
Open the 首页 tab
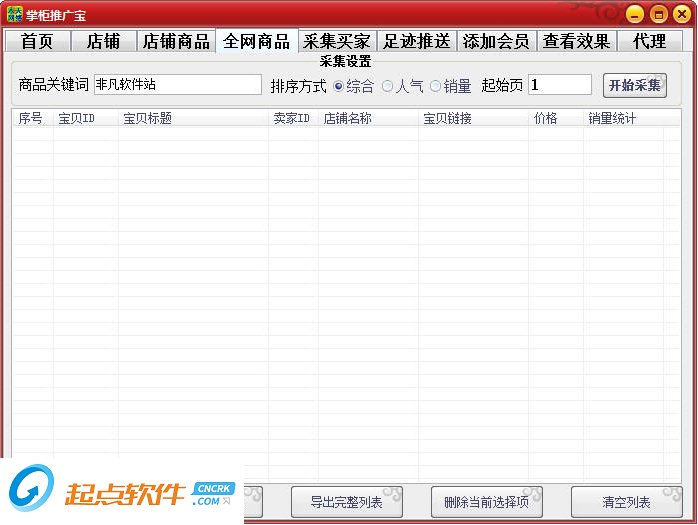pyautogui.click(x=37, y=41)
